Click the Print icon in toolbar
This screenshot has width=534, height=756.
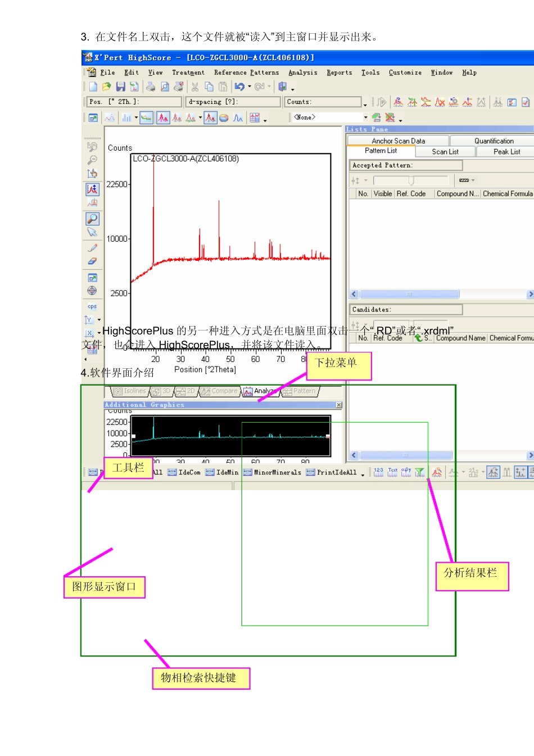[x=150, y=87]
